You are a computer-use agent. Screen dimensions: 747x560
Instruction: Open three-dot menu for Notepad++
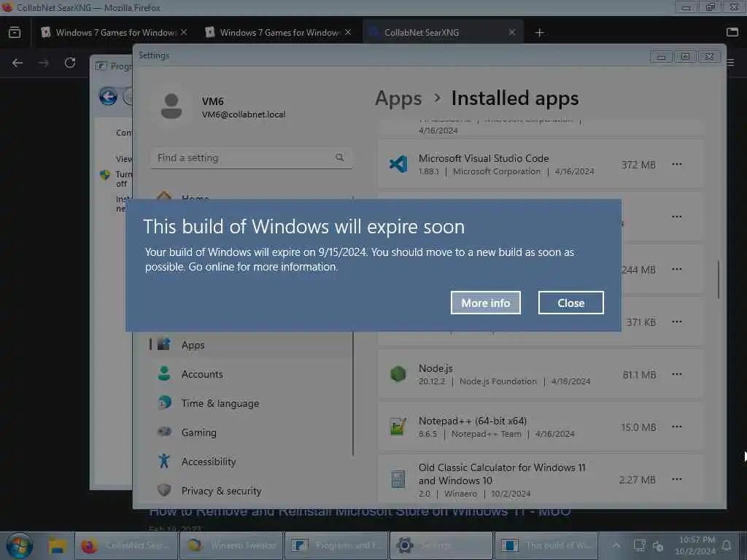click(676, 427)
